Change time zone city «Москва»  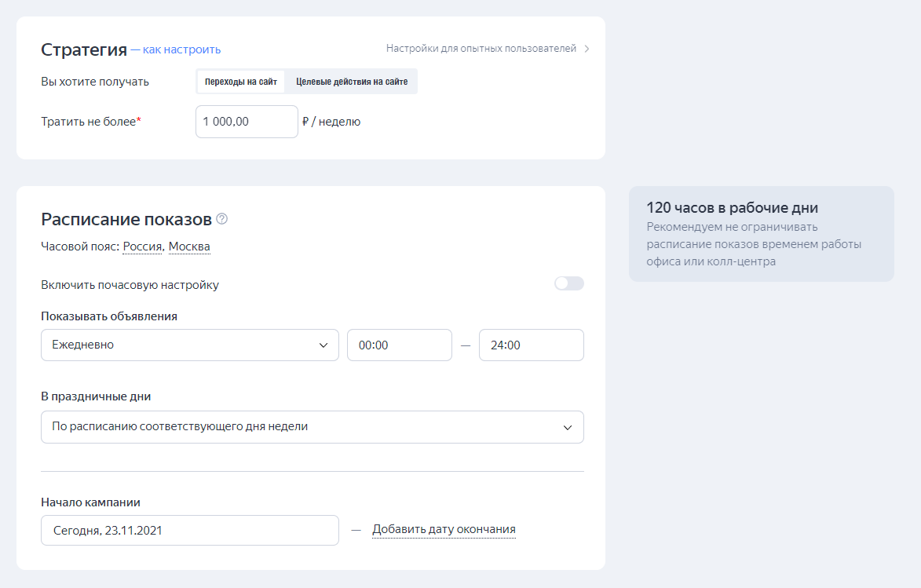point(189,247)
